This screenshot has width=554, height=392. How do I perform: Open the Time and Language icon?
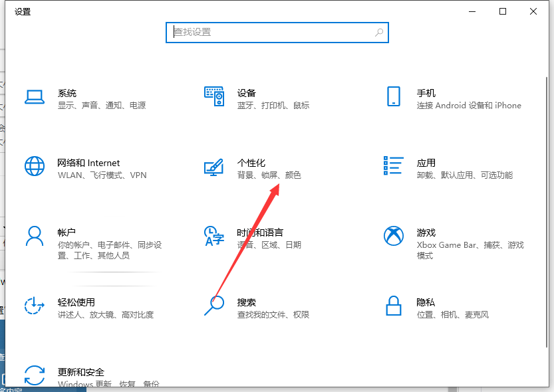pos(214,236)
